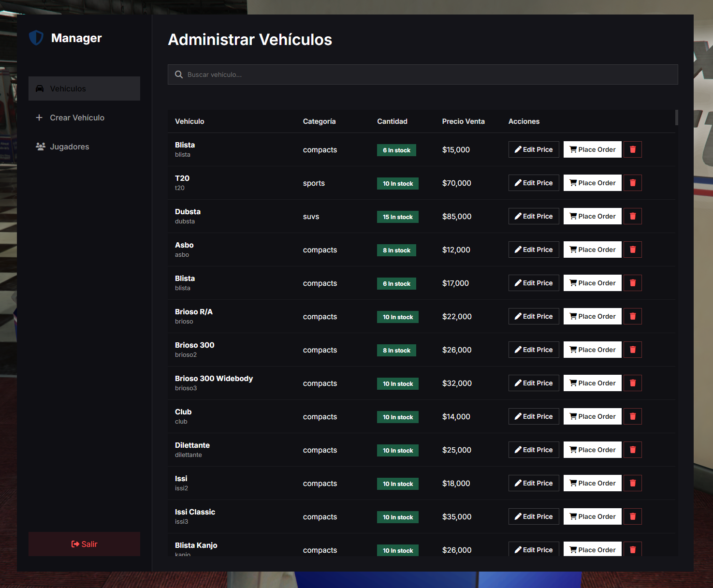Image resolution: width=713 pixels, height=588 pixels.
Task: Place an order for Dubsta
Action: (x=593, y=216)
